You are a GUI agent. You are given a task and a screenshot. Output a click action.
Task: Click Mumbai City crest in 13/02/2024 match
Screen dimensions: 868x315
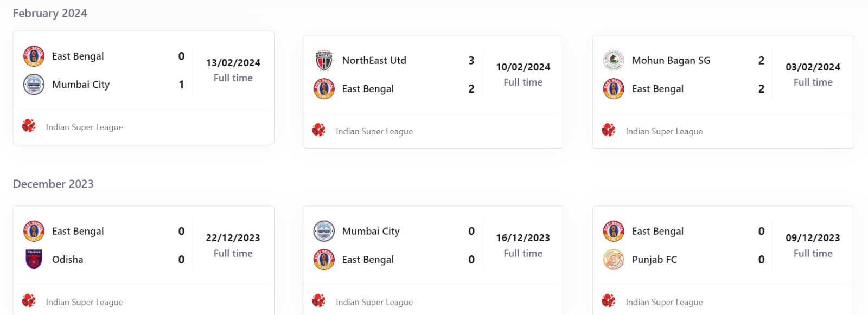[34, 85]
